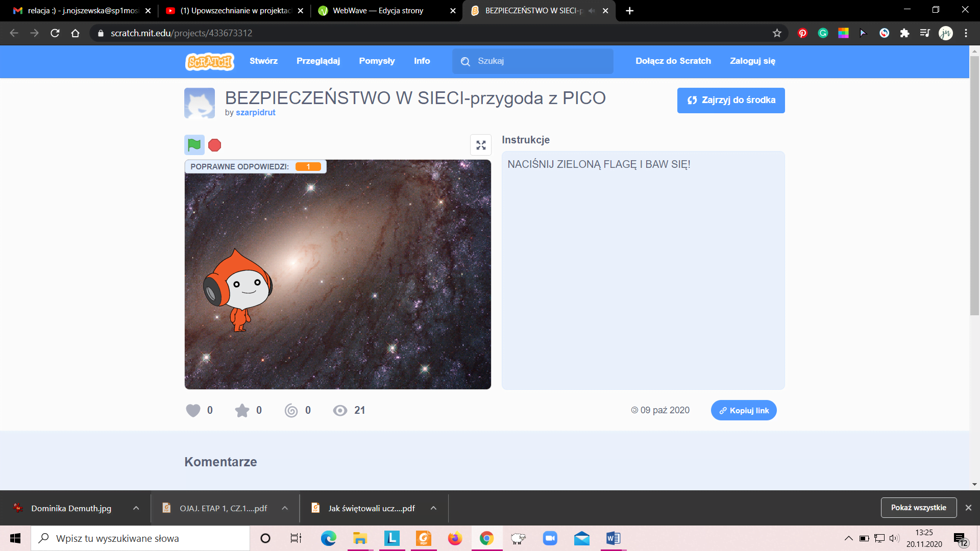Switch to WebWave Edycja strony tab
The height and width of the screenshot is (551, 980).
tap(378, 11)
